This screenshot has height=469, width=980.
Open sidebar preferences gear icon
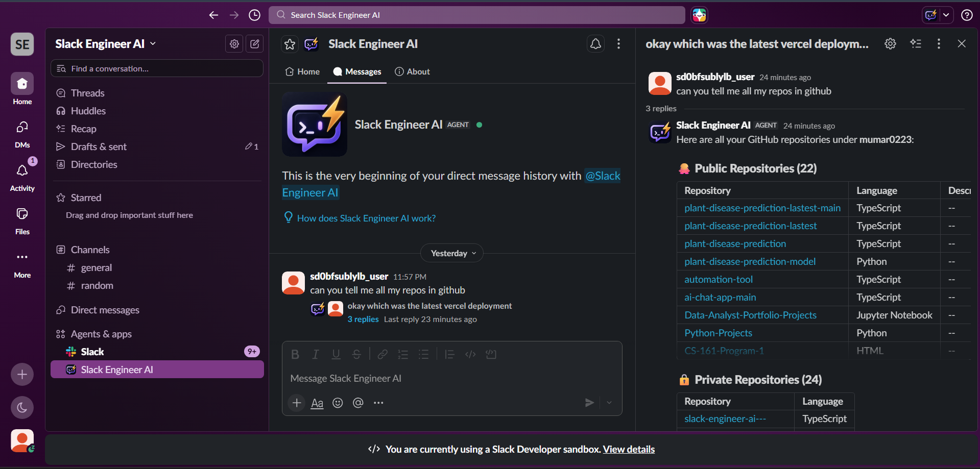click(x=234, y=44)
